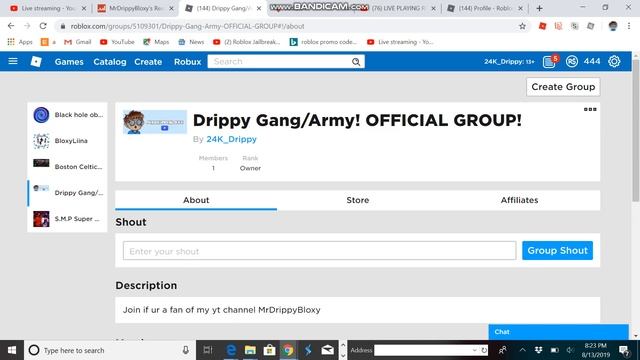The width and height of the screenshot is (640, 360).
Task: Open the Apps bookmark shortcut
Action: [x=20, y=42]
